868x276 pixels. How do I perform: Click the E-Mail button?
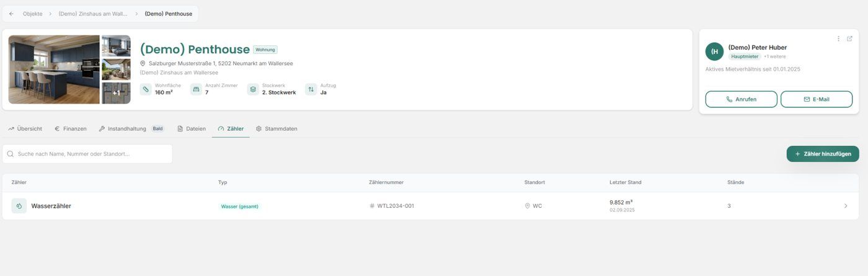coord(817,99)
